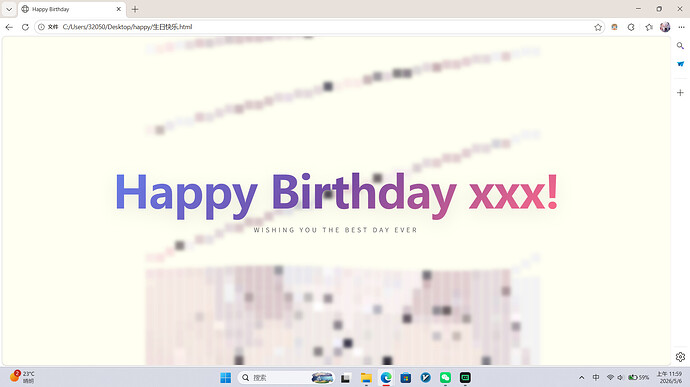Open Microsoft Store from the taskbar
Image resolution: width=690 pixels, height=387 pixels.
pos(406,377)
